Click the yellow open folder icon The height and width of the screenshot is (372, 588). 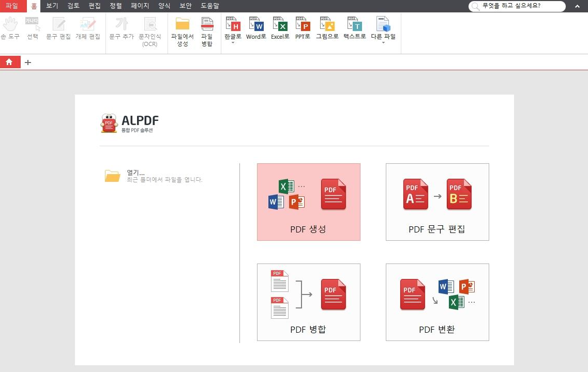click(113, 176)
